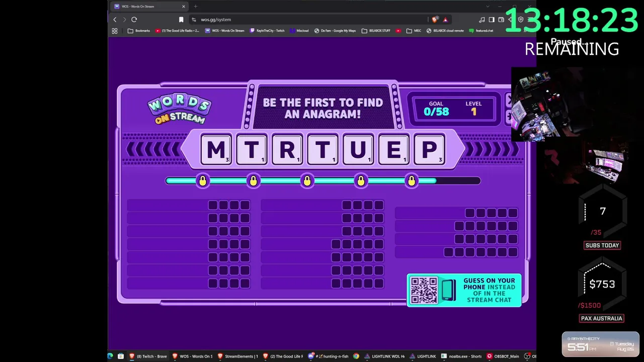
Task: Open LIGHTLINK WDL taskbar window
Action: point(384,356)
